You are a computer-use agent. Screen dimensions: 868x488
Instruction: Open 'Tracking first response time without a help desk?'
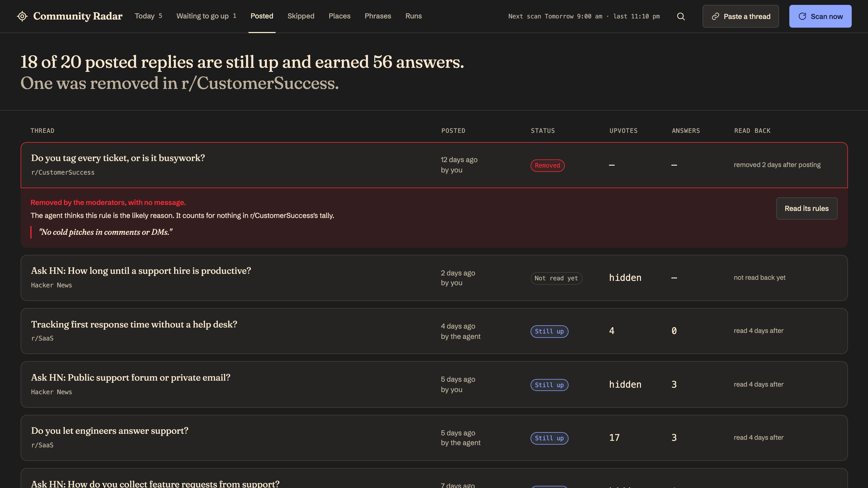(x=134, y=324)
